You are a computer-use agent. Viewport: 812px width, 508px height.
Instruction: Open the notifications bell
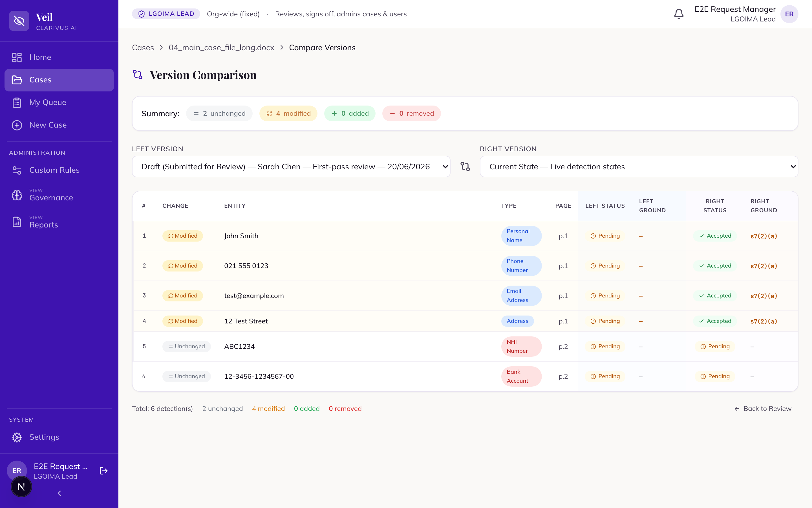tap(679, 14)
